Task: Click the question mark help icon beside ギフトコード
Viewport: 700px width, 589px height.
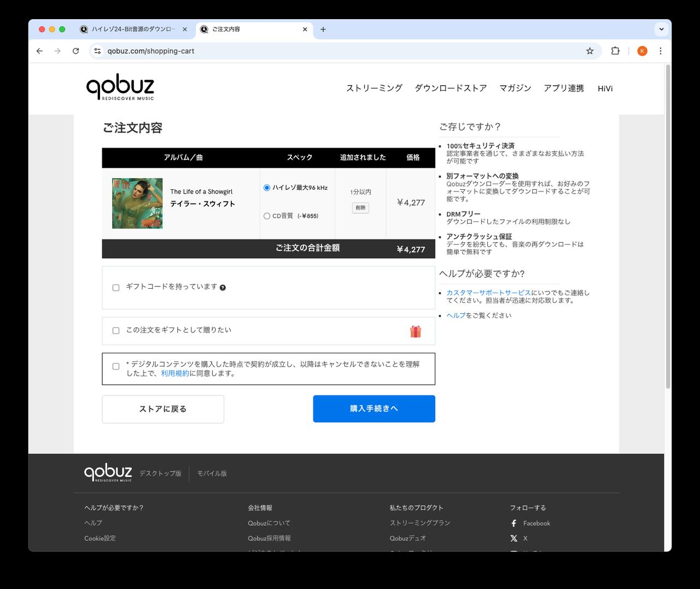Action: point(222,287)
